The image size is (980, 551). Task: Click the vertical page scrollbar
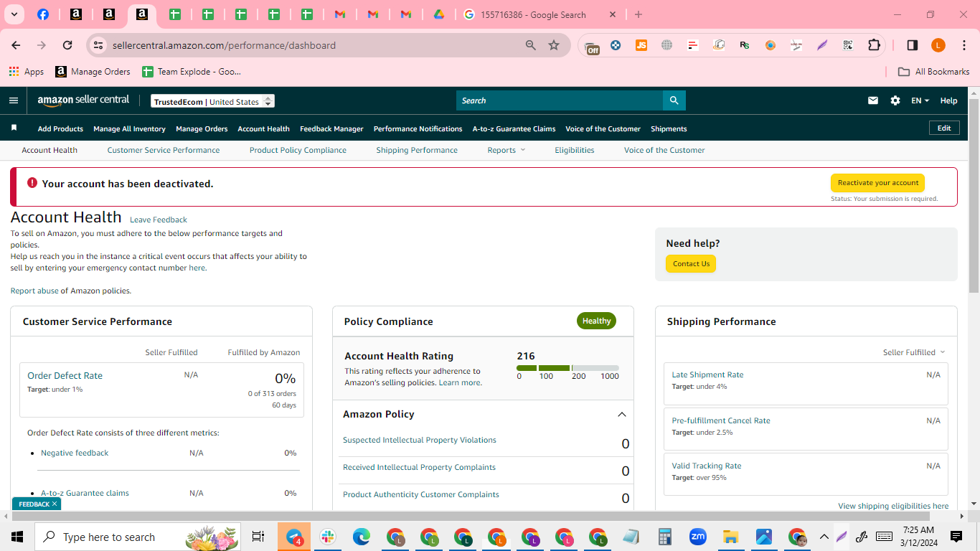tap(974, 195)
